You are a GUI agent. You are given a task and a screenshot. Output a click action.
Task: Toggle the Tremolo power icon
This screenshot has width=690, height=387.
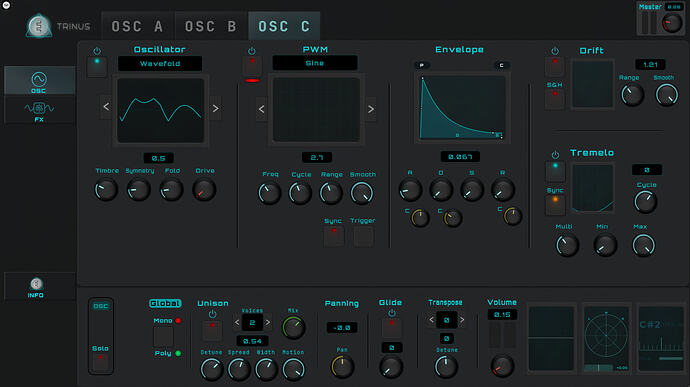555,155
